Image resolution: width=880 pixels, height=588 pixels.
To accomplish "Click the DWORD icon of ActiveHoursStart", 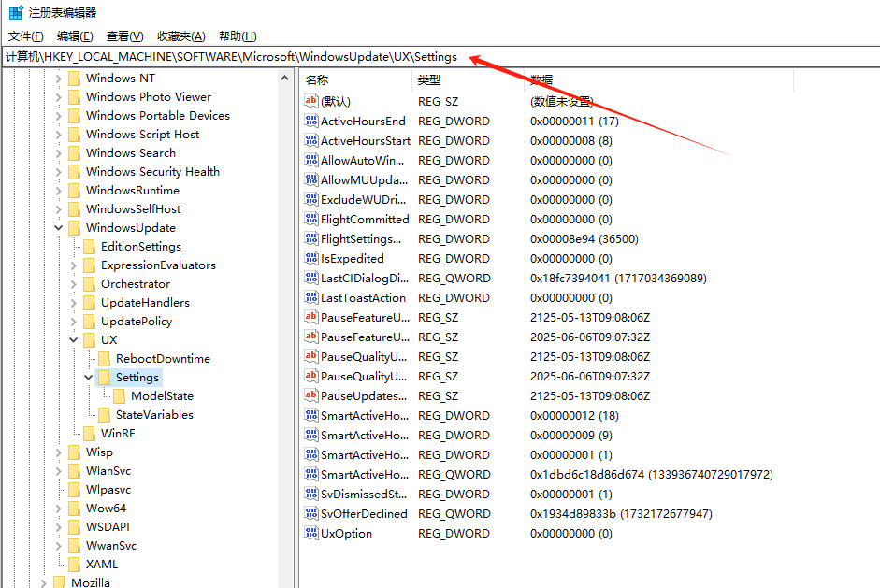I will (310, 140).
